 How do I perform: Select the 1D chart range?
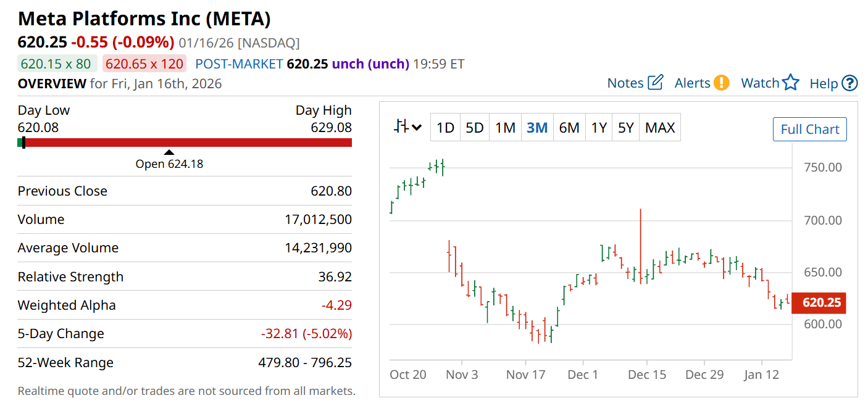[x=445, y=128]
